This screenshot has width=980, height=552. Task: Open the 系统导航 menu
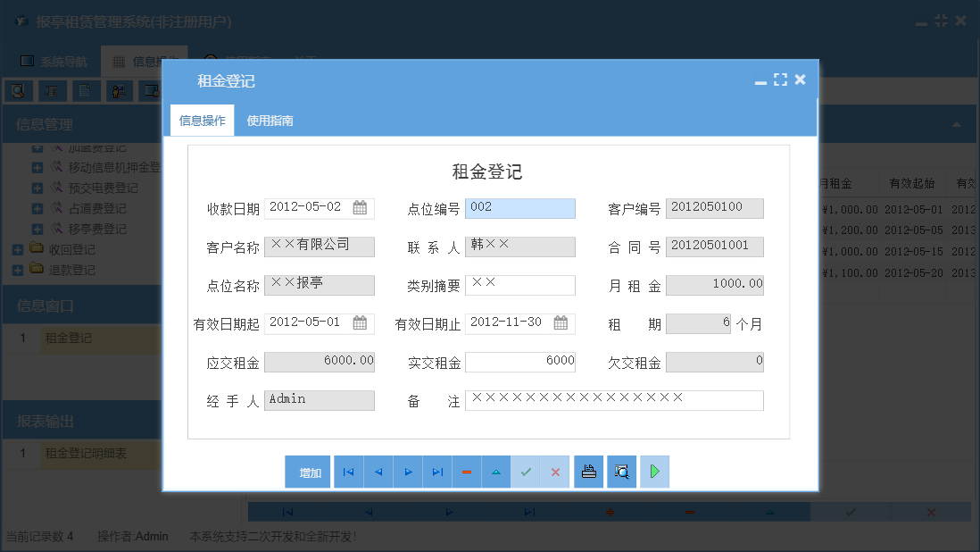pos(62,60)
